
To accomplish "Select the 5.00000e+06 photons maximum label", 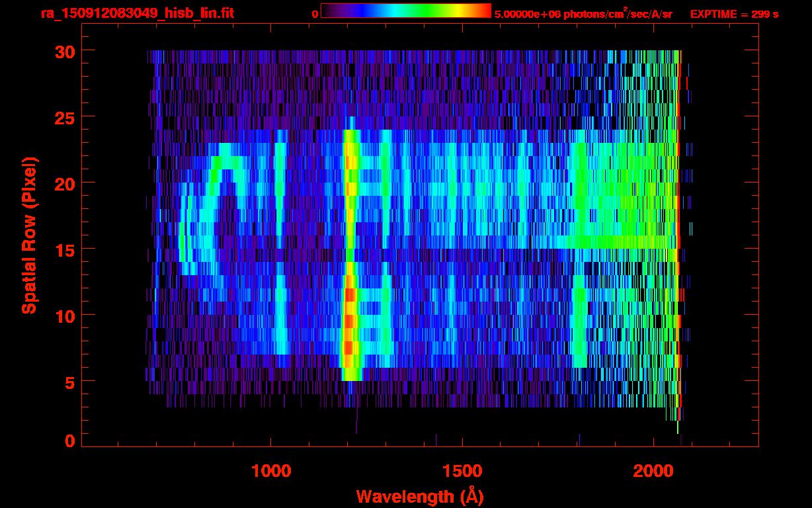I will [x=583, y=14].
